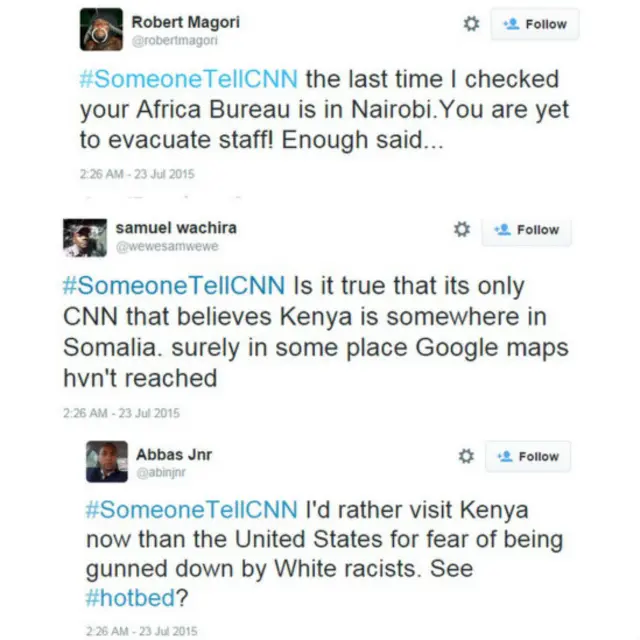Screen dimensions: 640x640
Task: Follow Robert Magori
Action: coord(534,24)
